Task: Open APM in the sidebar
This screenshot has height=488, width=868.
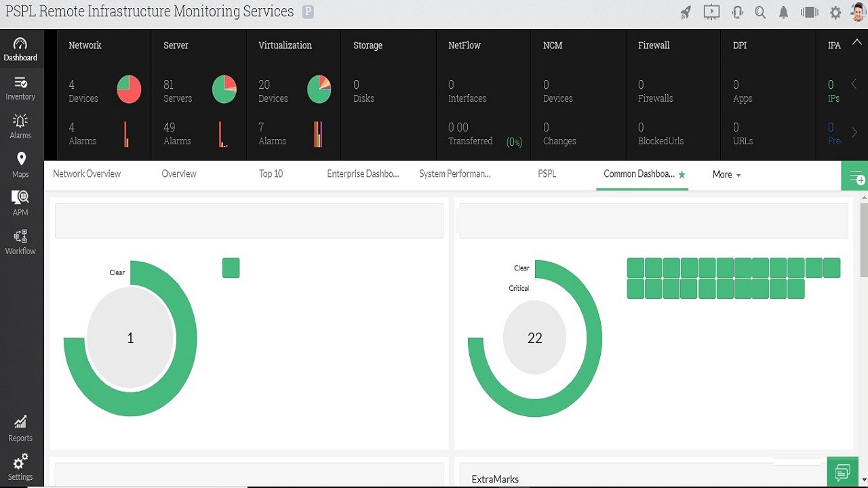Action: (20, 203)
